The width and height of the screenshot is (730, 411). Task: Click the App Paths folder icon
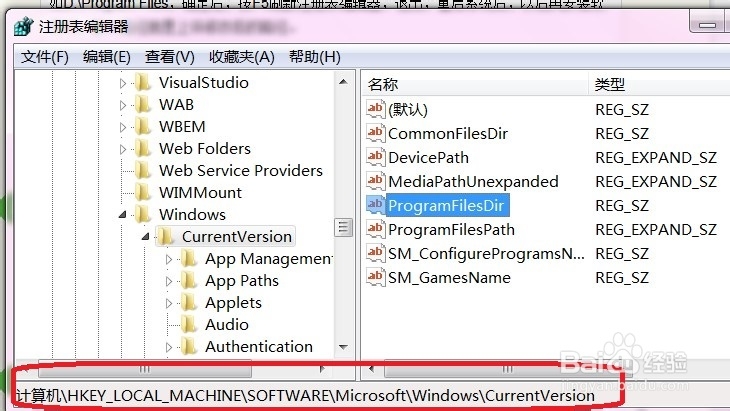pyautogui.click(x=189, y=280)
